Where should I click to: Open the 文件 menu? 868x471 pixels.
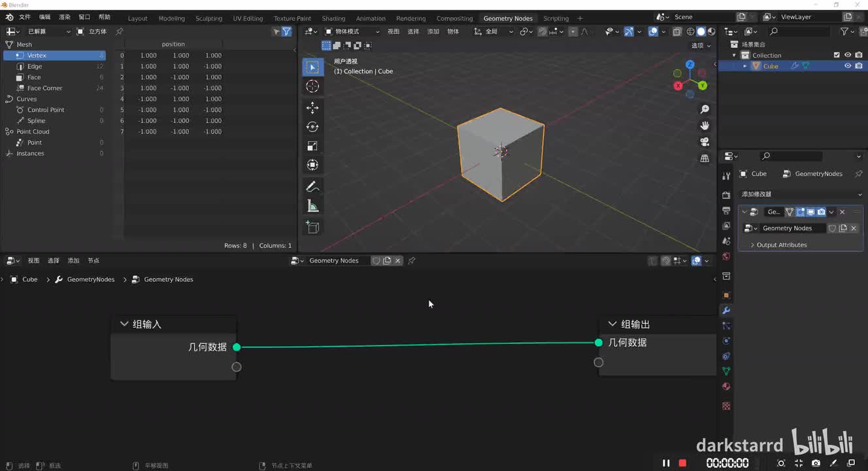click(x=25, y=17)
